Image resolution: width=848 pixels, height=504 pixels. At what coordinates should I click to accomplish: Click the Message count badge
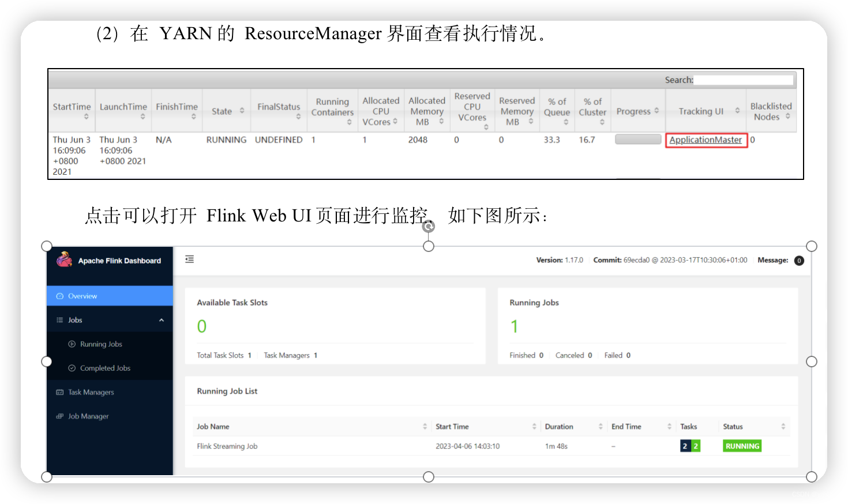click(799, 261)
